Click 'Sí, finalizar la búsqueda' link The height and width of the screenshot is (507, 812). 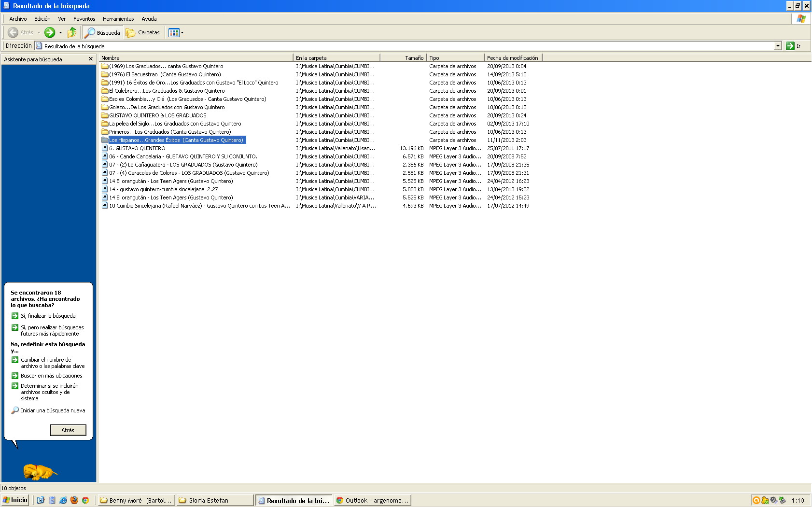coord(48,316)
